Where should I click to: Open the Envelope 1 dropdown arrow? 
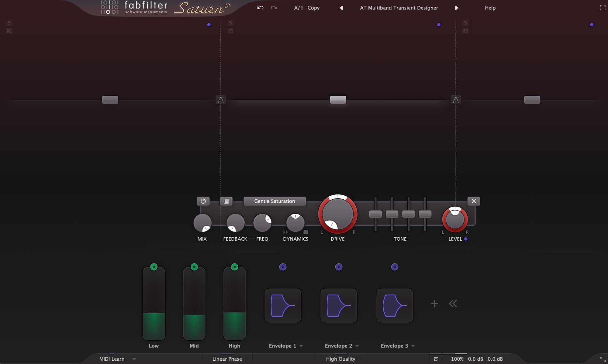(x=301, y=346)
